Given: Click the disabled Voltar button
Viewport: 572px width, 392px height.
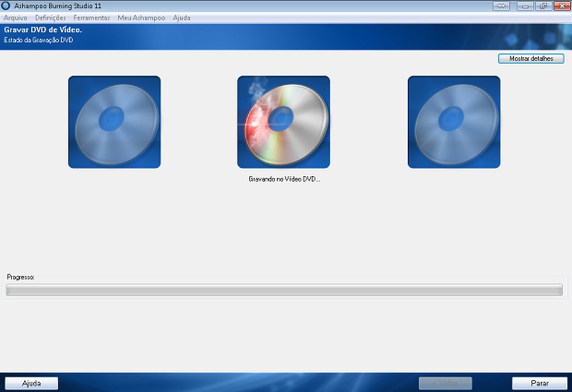Looking at the screenshot, I should coord(445,383).
